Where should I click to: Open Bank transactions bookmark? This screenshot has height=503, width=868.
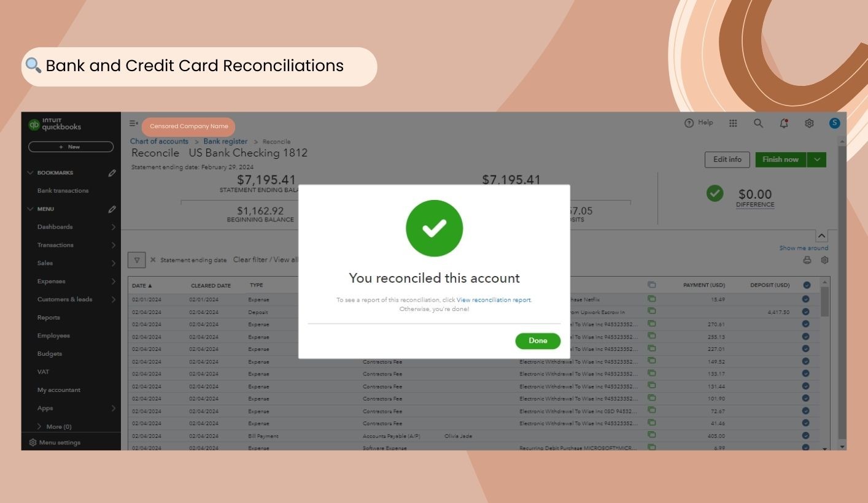63,191
